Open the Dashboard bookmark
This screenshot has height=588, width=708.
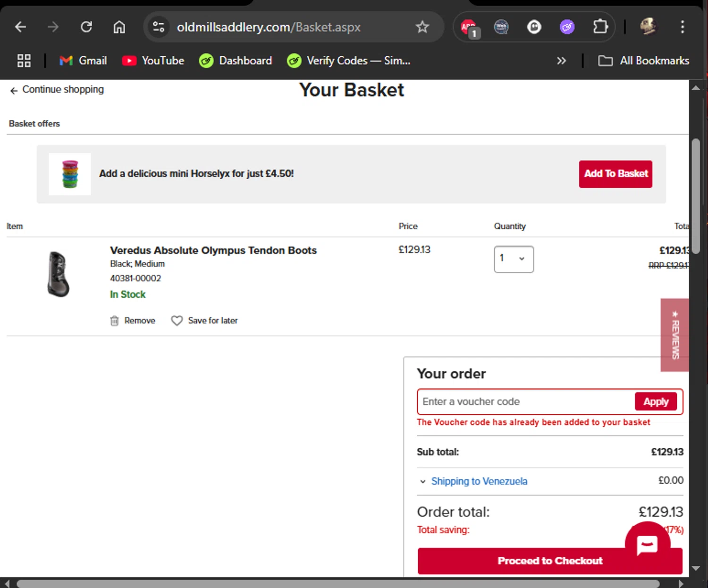236,60
